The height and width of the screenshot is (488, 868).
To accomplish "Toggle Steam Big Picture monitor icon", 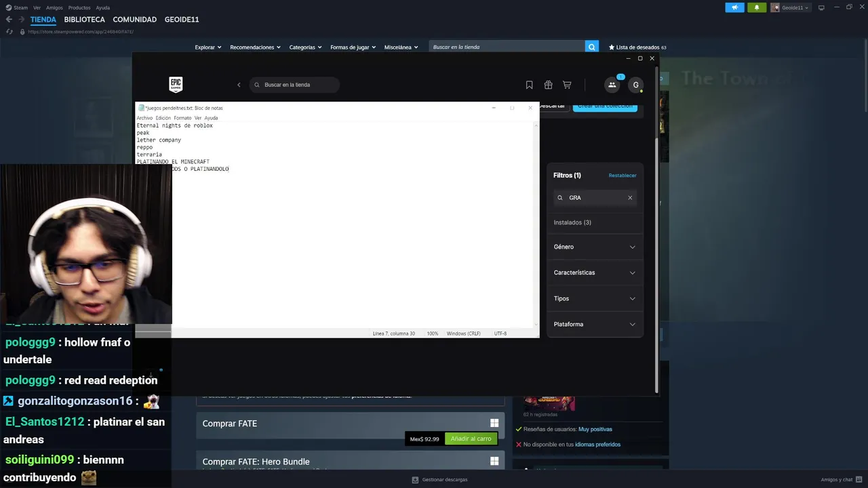I will 821,7.
